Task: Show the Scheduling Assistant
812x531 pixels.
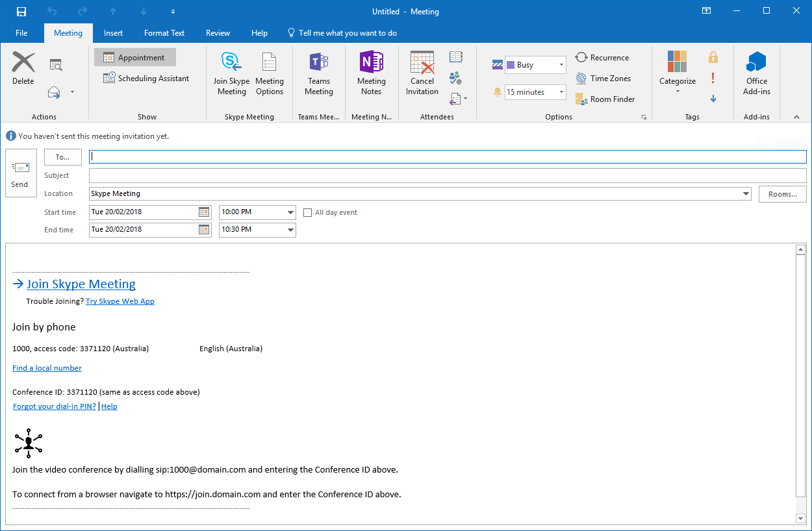Action: click(x=146, y=79)
